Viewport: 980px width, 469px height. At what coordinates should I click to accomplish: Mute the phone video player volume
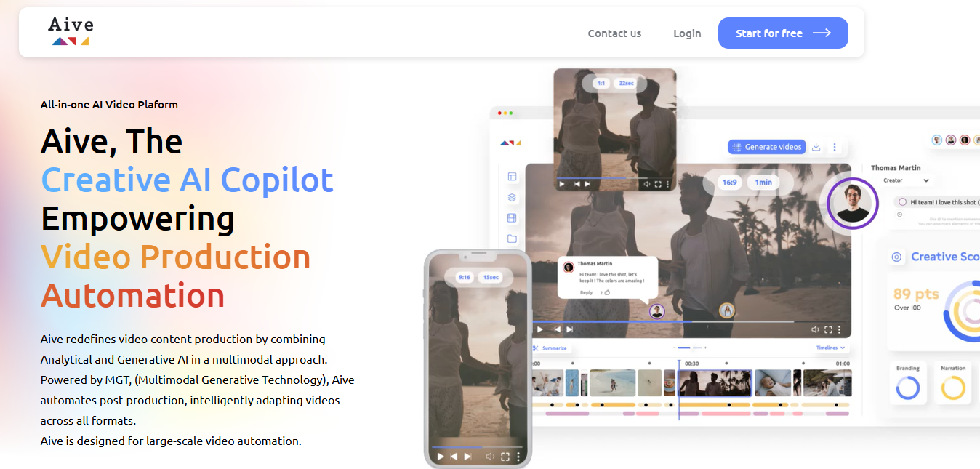pos(491,457)
